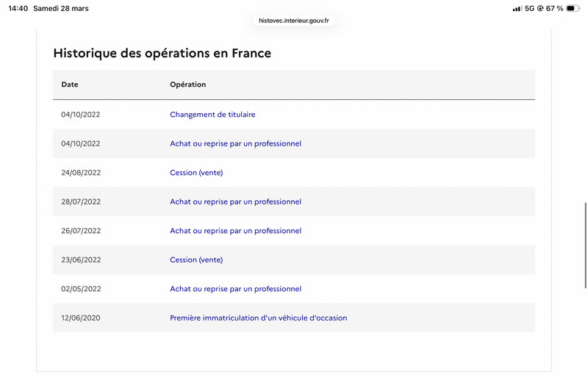
Task: Open Achat ou reprise dated 26/07/2022
Action: pos(235,231)
